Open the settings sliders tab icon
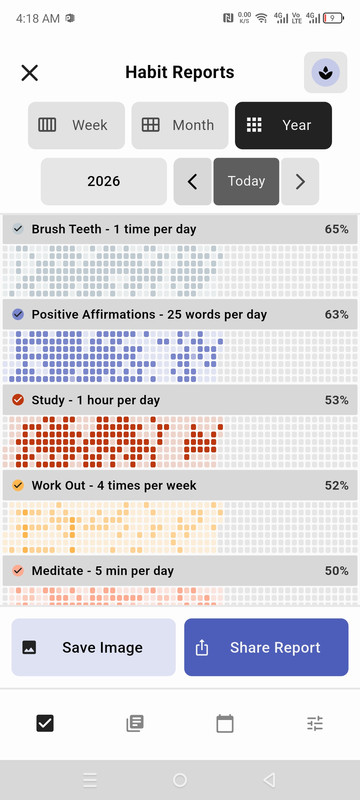 pyautogui.click(x=315, y=723)
